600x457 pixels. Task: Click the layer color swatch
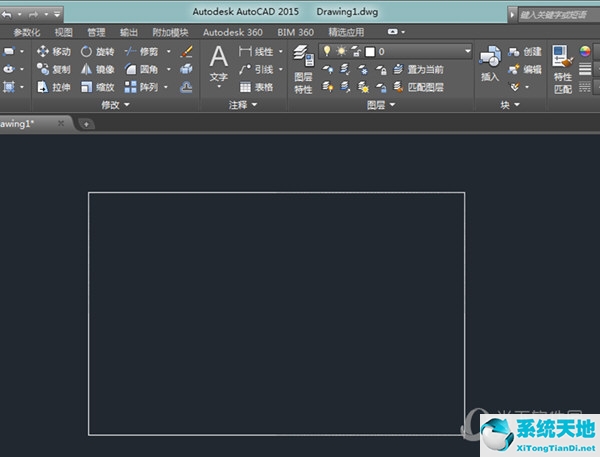point(370,50)
